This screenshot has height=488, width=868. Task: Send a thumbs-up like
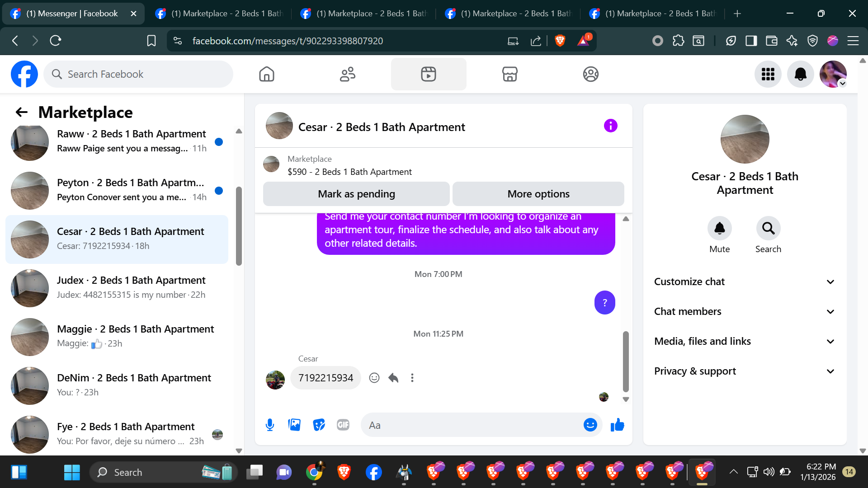pyautogui.click(x=617, y=425)
